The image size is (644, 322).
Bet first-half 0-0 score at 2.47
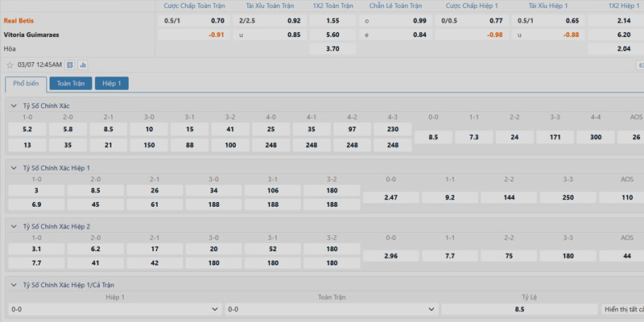(391, 197)
